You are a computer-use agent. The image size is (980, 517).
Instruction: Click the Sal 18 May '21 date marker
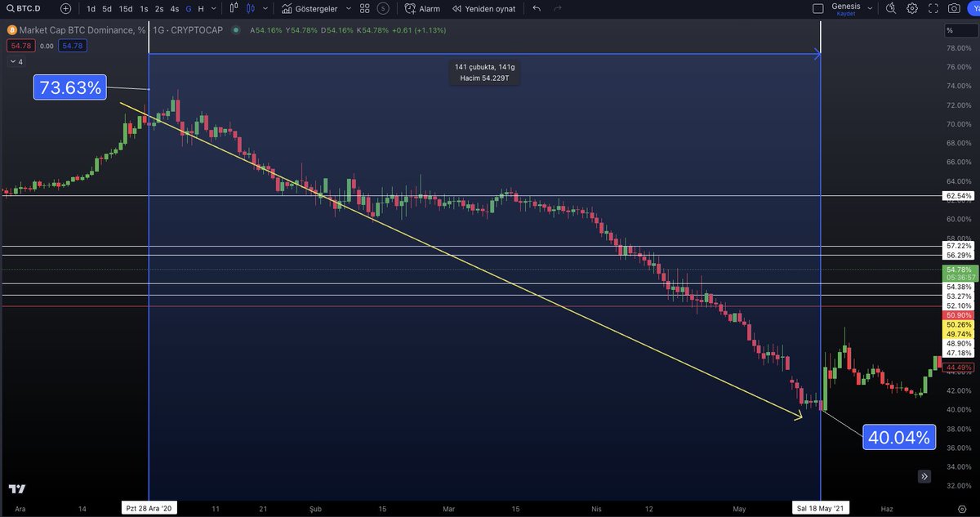(x=821, y=508)
